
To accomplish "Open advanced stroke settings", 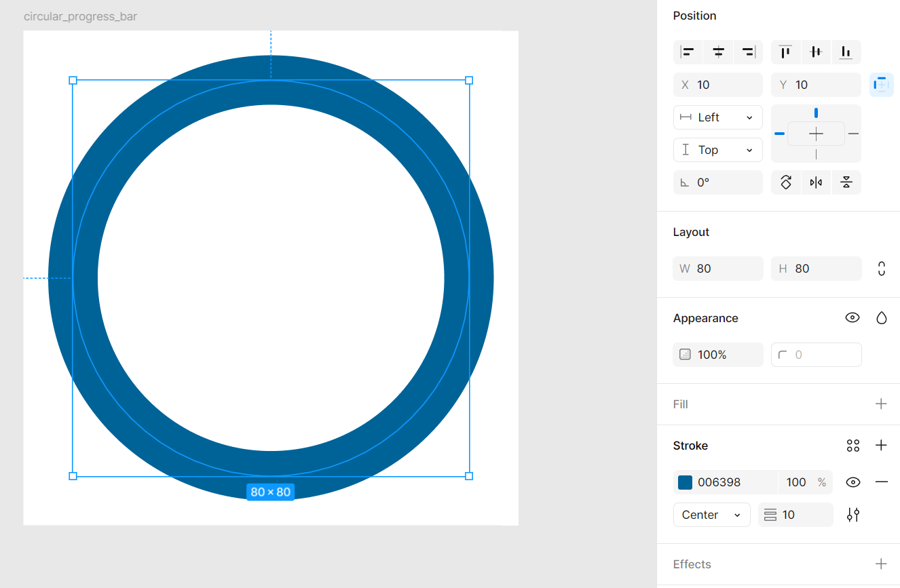I will 853,515.
